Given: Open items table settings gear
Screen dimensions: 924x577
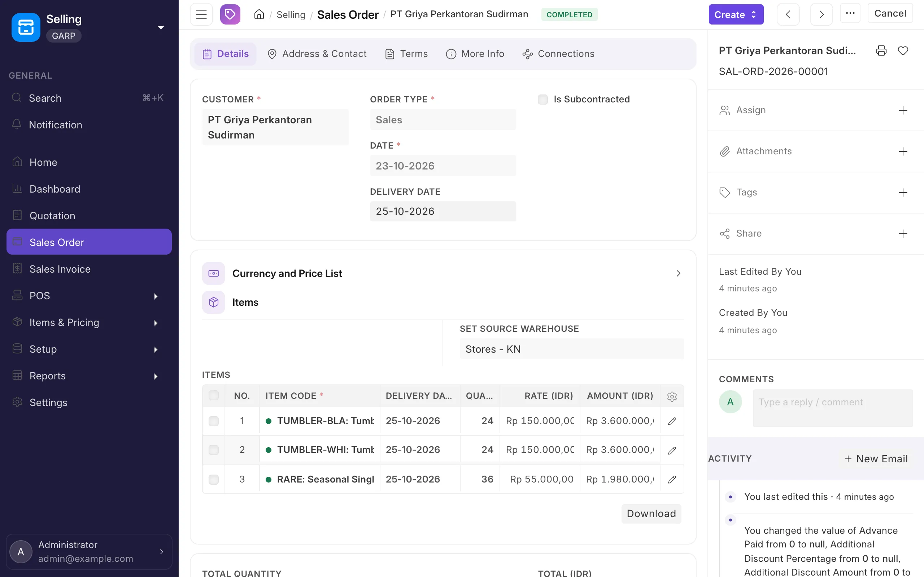Looking at the screenshot, I should point(672,396).
